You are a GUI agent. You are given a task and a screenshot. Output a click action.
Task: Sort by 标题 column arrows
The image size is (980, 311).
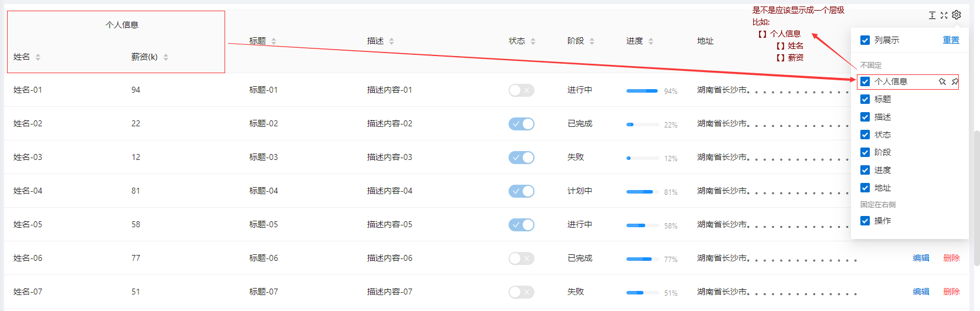273,41
